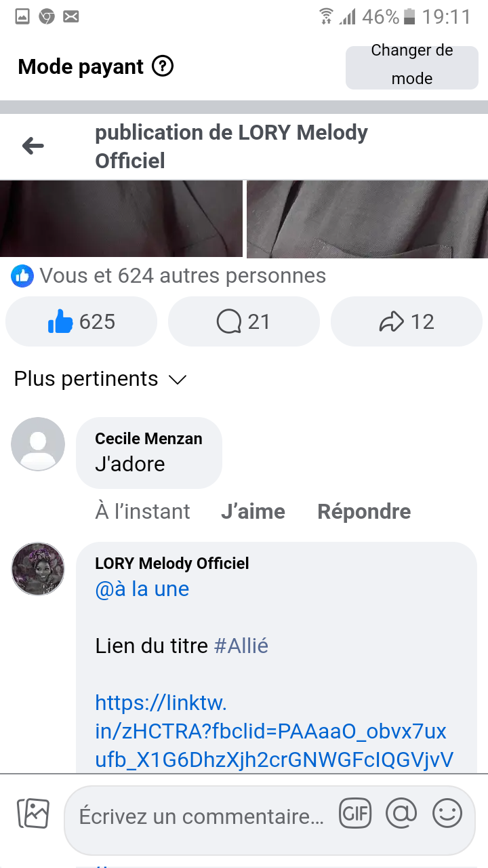Open comments via speech bubble icon
The image size is (488, 868).
point(243,321)
